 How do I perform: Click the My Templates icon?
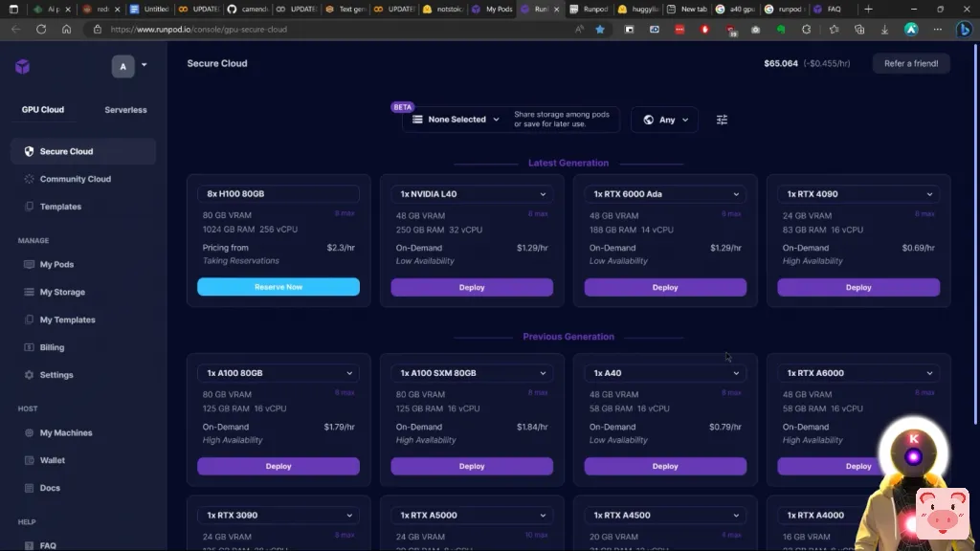point(29,320)
